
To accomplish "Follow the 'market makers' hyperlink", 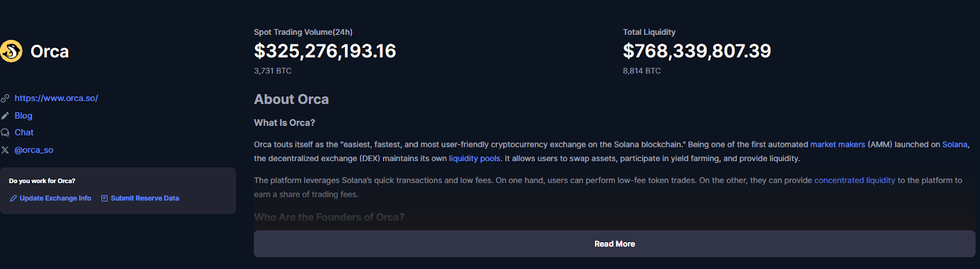I will [x=837, y=145].
